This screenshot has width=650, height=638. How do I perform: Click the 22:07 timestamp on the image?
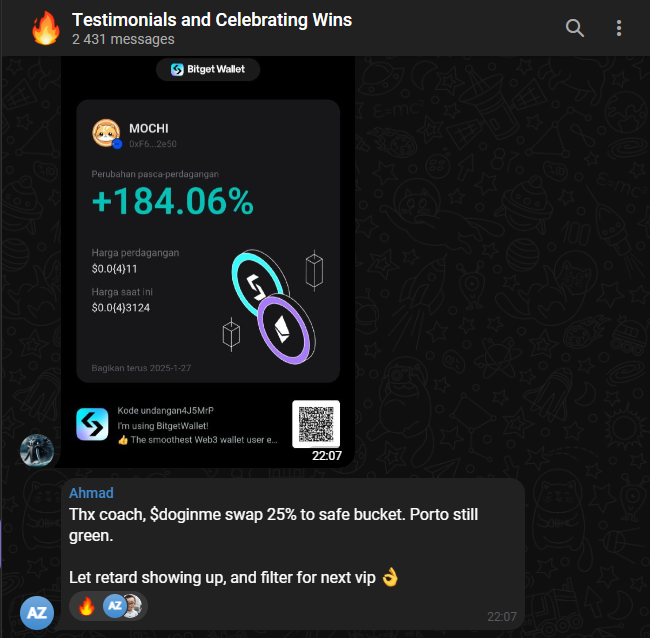point(327,456)
